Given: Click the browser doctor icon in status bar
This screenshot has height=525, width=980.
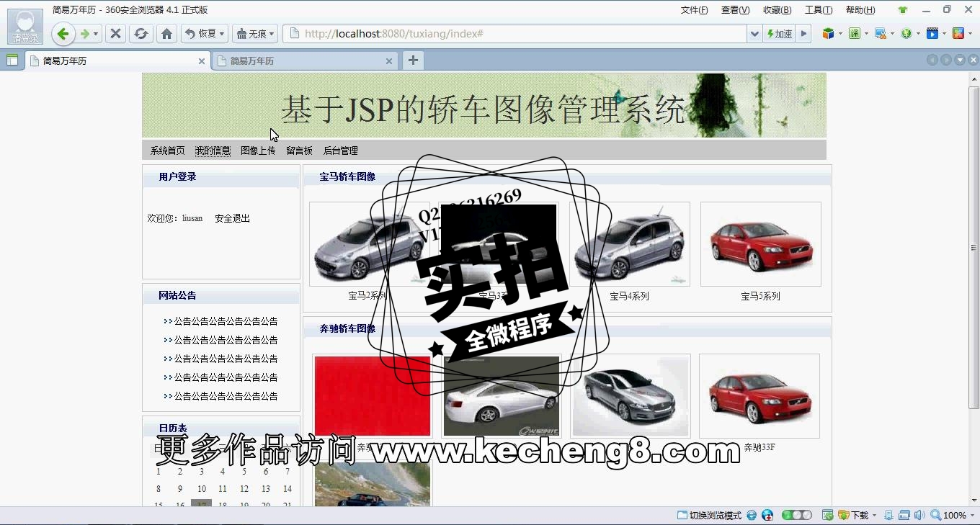Looking at the screenshot, I should (x=767, y=516).
